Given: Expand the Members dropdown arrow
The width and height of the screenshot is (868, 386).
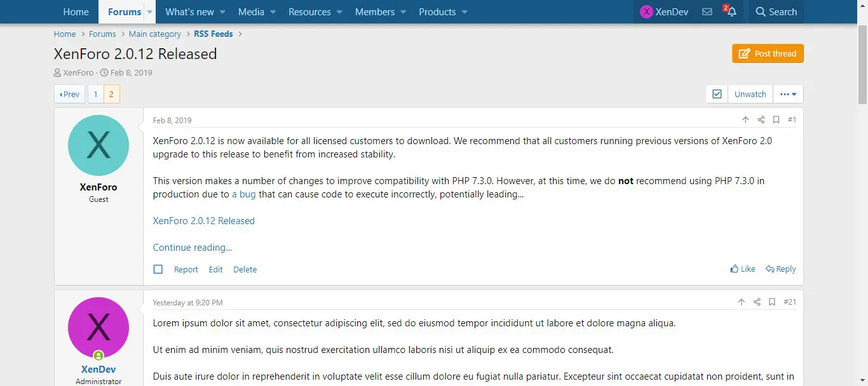Looking at the screenshot, I should (403, 12).
